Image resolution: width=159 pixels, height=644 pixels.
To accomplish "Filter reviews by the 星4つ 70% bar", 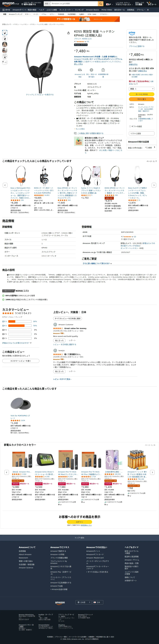I will pyautogui.click(x=20, y=326).
